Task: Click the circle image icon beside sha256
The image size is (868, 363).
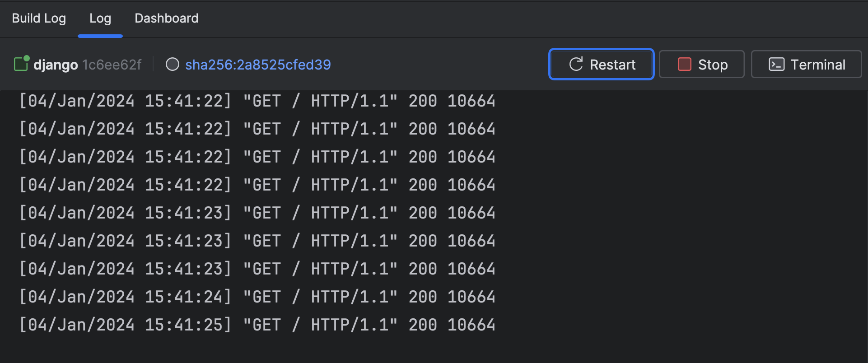Action: [173, 65]
